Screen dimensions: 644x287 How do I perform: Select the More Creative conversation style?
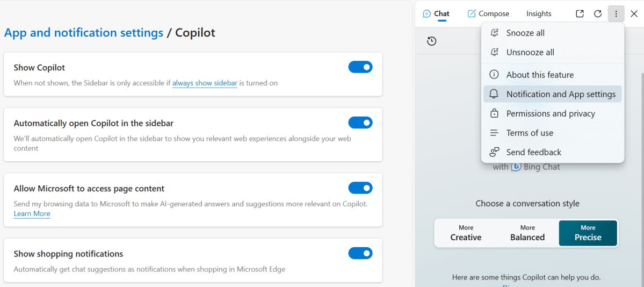466,233
